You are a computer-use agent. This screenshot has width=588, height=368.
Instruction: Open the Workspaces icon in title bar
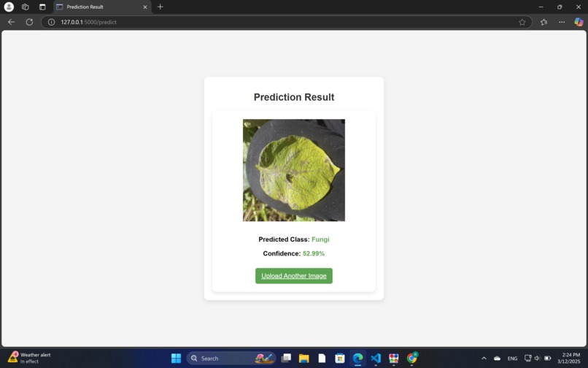coord(25,7)
